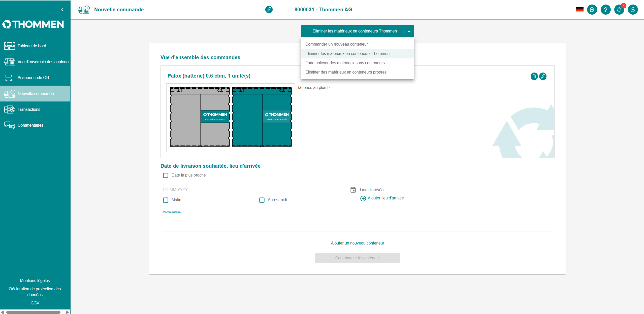
Task: Click the DD.MM.YYYY date input field
Action: (256, 190)
